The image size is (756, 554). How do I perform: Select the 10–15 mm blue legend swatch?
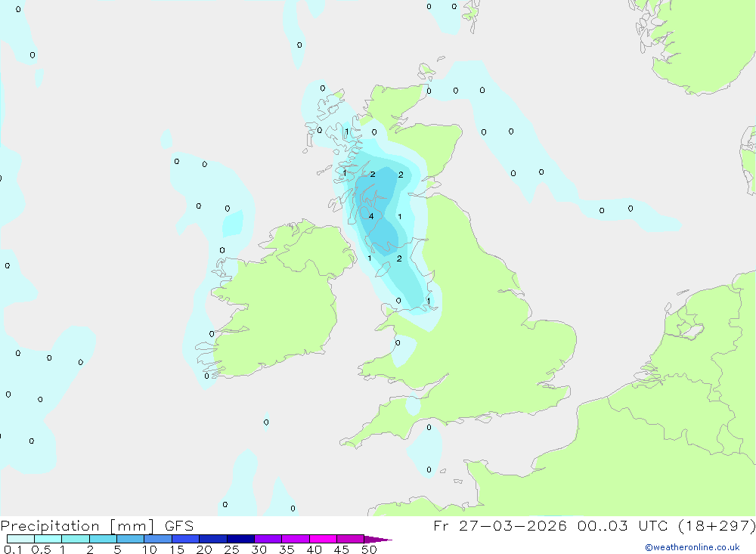pyautogui.click(x=158, y=539)
